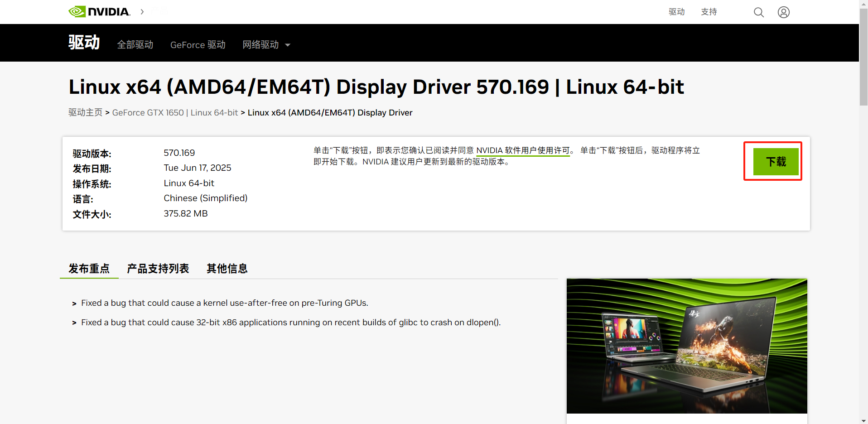Click the large 驱动 heading in black bar
The width and height of the screenshot is (868, 424).
tap(84, 43)
